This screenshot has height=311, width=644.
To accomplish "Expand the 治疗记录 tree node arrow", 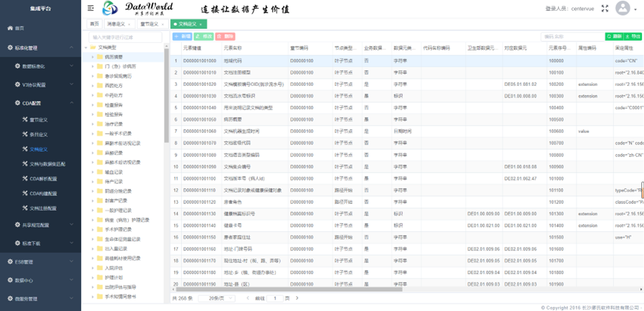I will [93, 123].
